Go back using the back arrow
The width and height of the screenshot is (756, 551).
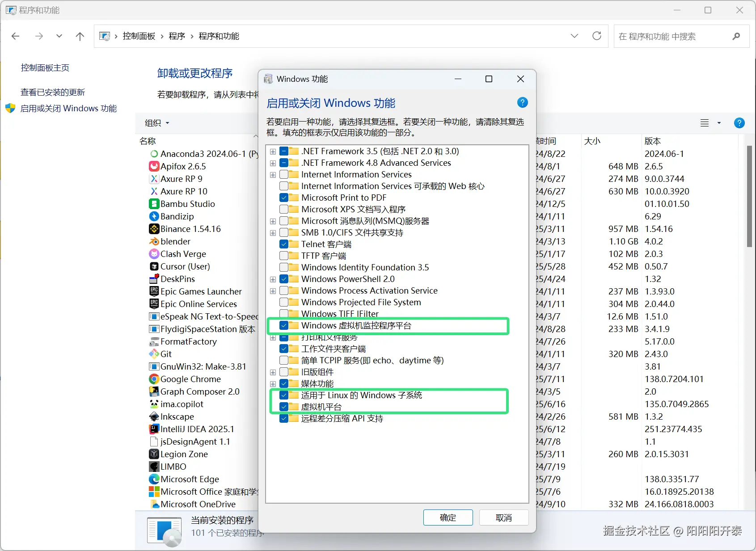[16, 36]
